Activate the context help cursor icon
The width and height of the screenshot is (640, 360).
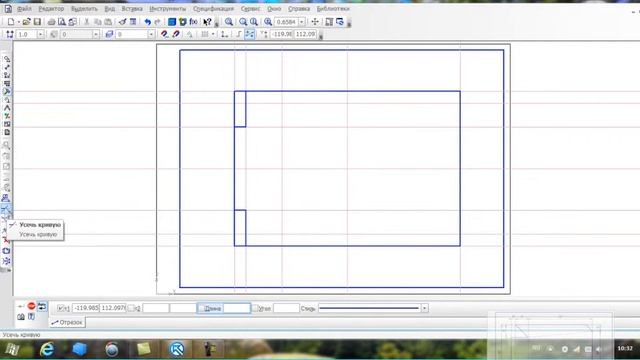point(207,22)
